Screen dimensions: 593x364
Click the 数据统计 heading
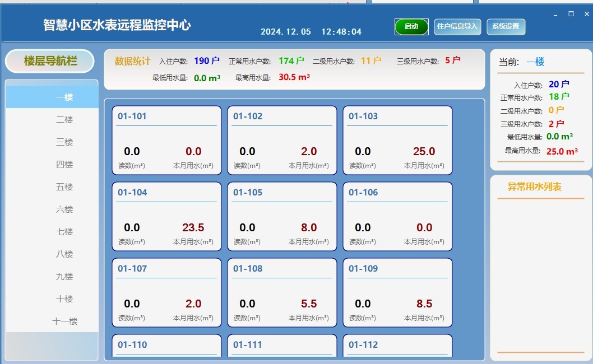coord(132,61)
